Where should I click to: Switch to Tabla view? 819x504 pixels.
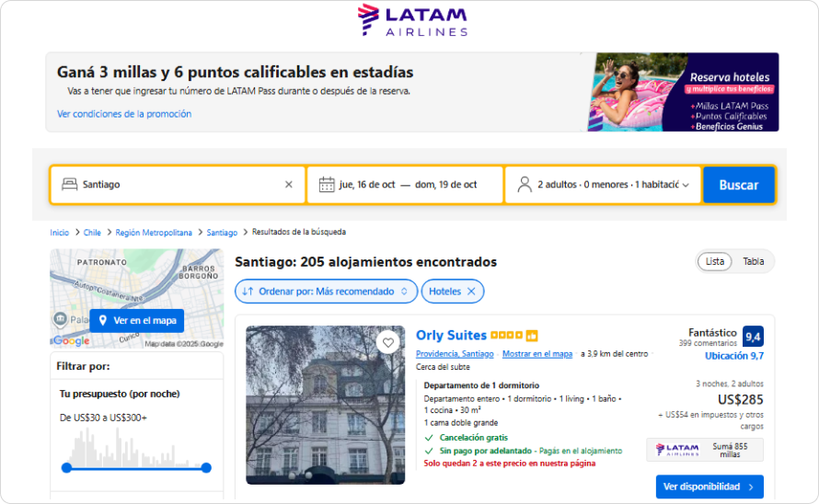(753, 261)
